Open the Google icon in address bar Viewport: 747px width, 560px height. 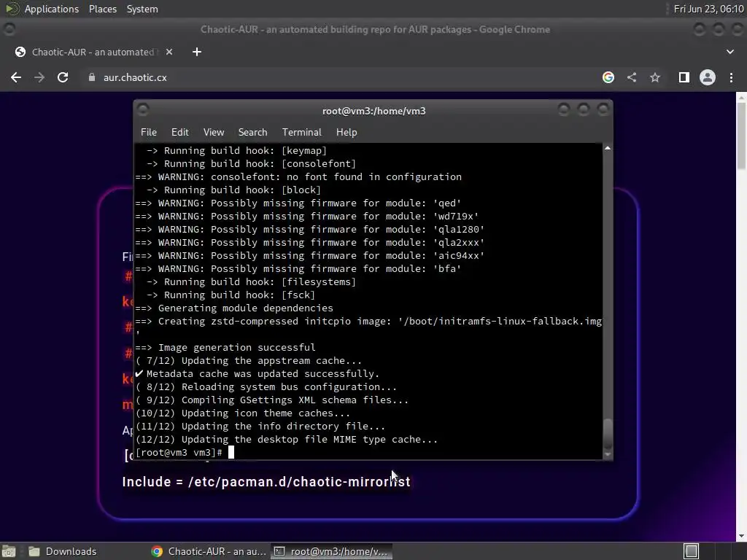608,77
